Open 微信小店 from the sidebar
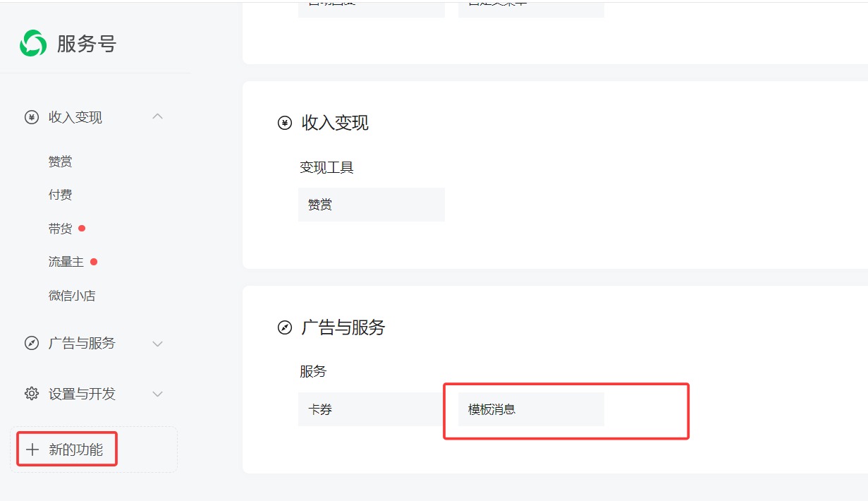Image resolution: width=868 pixels, height=501 pixels. tap(71, 296)
